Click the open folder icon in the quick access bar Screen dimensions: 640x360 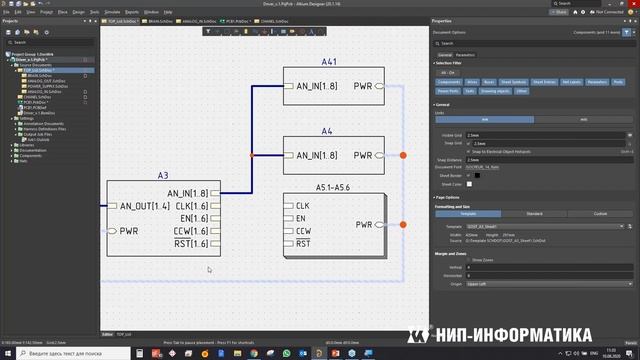26,4
